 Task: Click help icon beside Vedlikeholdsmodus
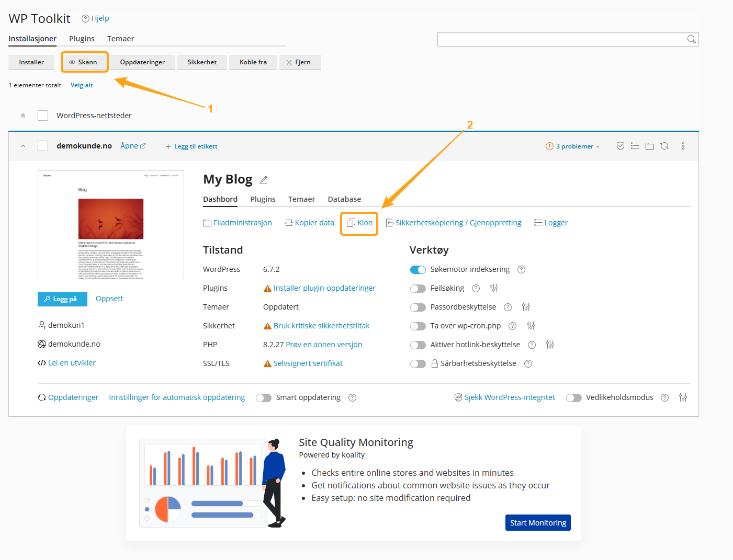[664, 397]
